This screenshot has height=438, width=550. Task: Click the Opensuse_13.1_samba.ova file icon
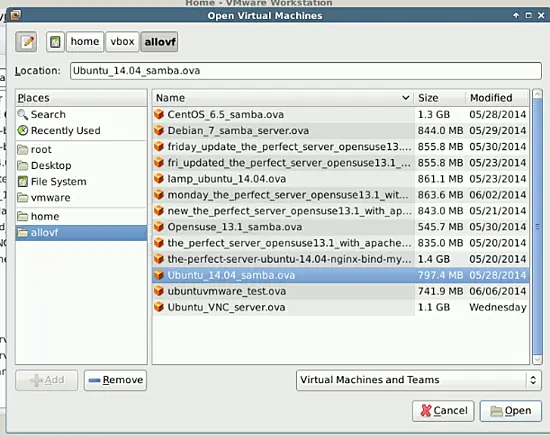click(159, 227)
